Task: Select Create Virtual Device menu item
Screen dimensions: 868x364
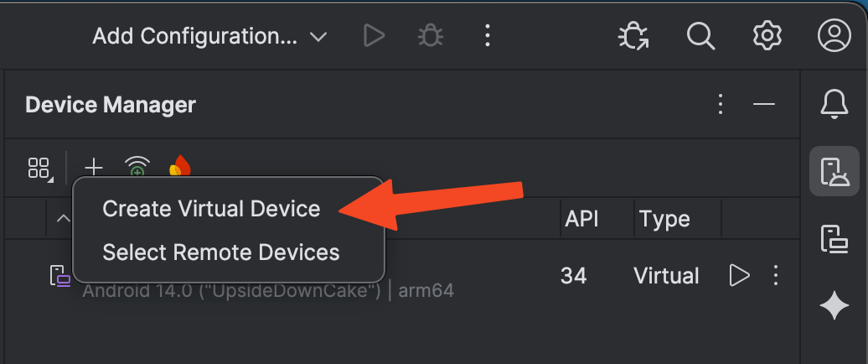Action: tap(211, 209)
